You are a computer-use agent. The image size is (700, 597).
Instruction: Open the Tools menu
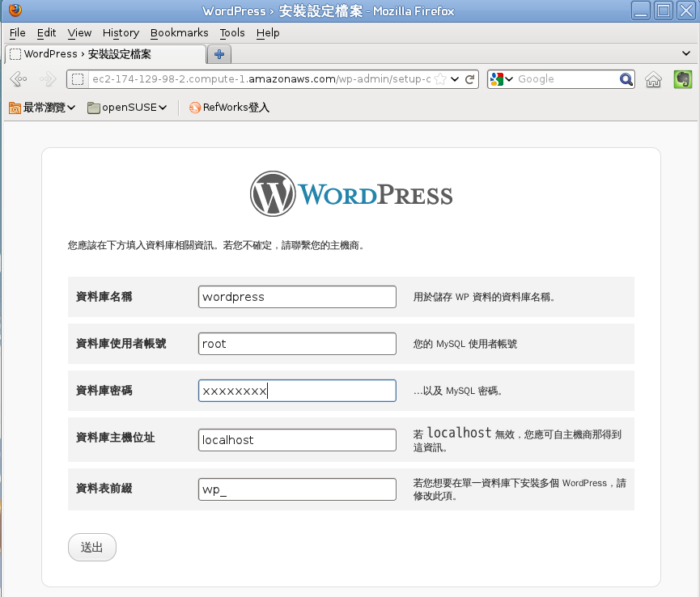click(x=232, y=33)
